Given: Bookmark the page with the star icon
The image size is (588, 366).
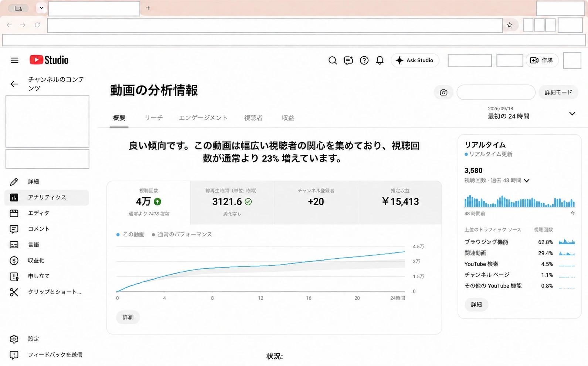Looking at the screenshot, I should pos(510,25).
